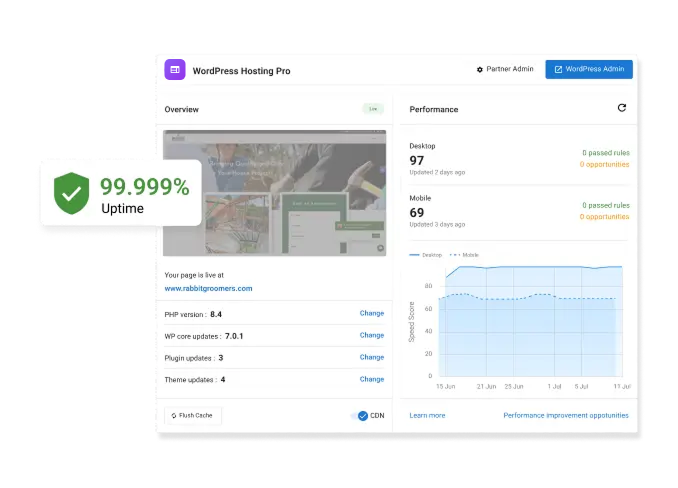Open Performance improvement opportunities link
This screenshot has height=488, width=678.
point(566,415)
